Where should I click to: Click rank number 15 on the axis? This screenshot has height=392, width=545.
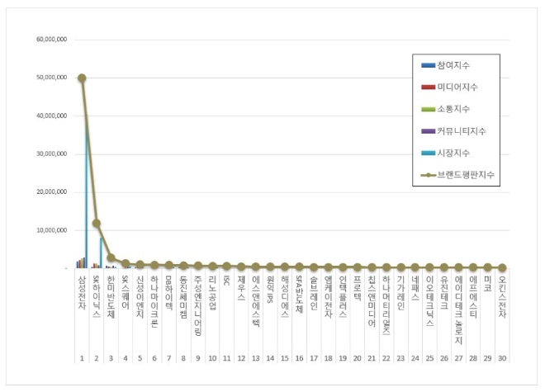[x=284, y=360]
